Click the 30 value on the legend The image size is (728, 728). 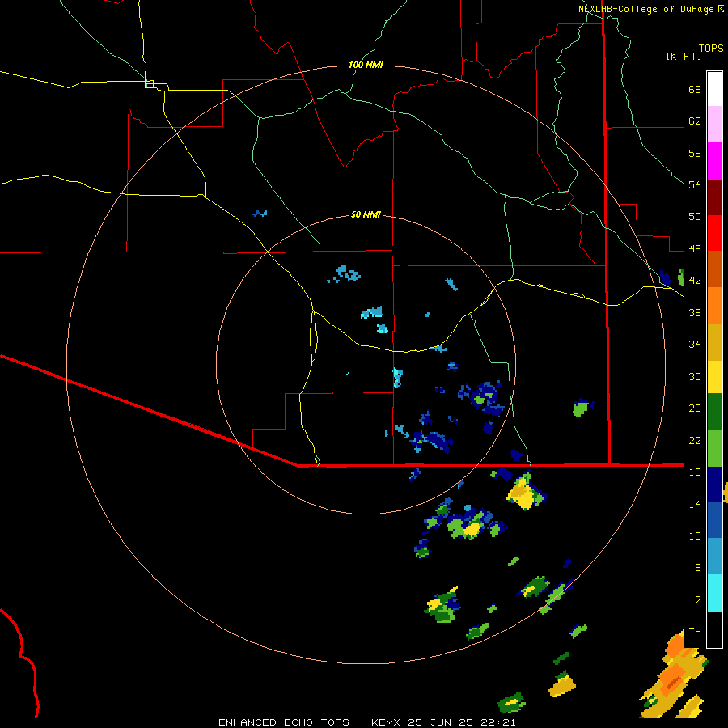(695, 376)
